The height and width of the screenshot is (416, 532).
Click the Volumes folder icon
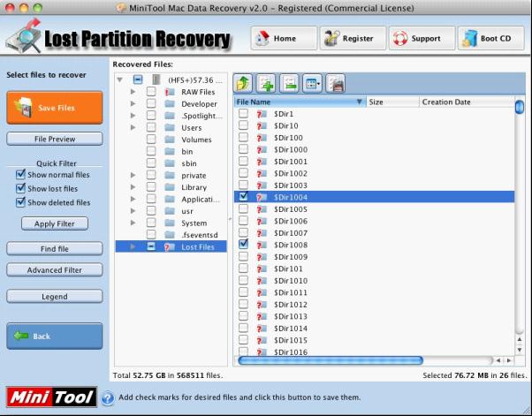(x=170, y=140)
